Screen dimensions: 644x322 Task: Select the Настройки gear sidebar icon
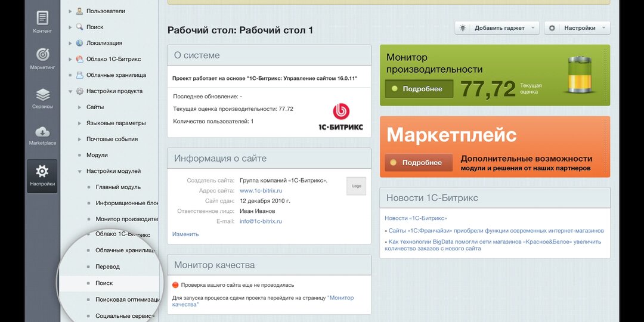[42, 171]
